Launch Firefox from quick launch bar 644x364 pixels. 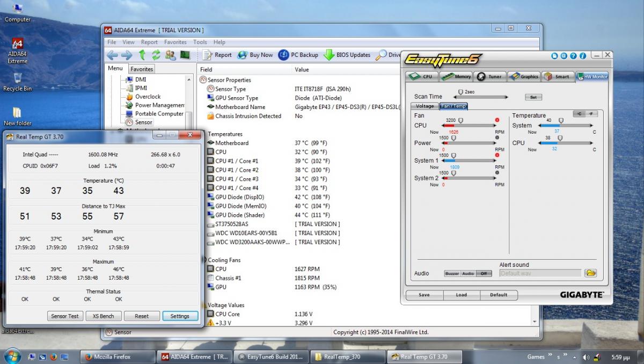[x=54, y=356]
